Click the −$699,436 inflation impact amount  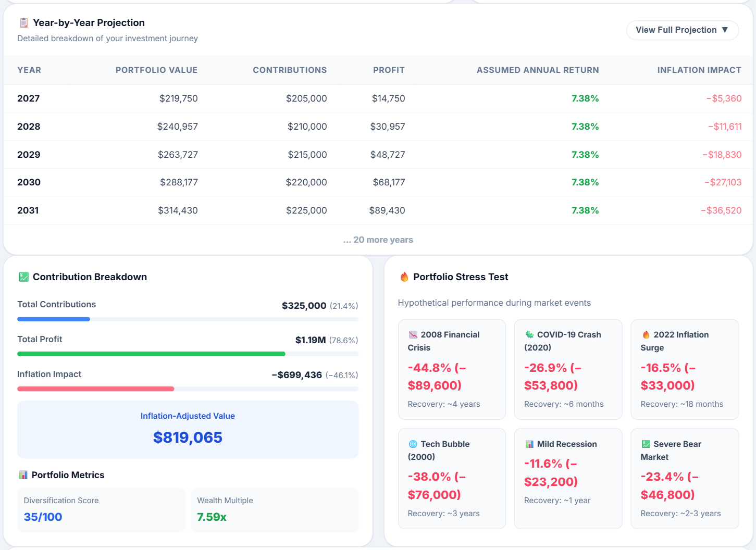coord(297,375)
